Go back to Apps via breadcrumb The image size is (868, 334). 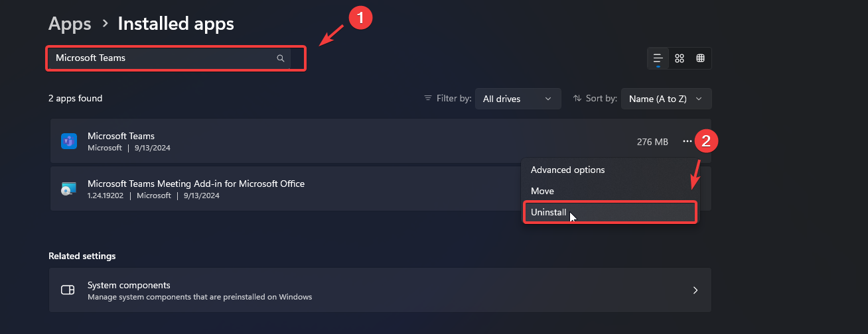pos(70,24)
